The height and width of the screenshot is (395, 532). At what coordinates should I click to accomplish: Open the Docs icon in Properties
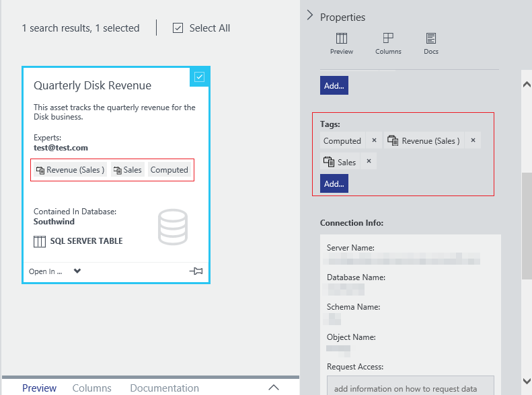431,44
